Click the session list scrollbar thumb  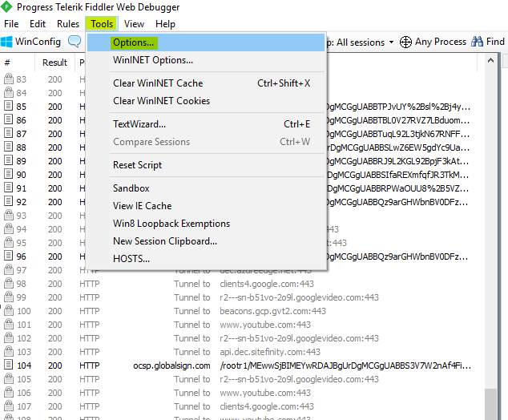coord(490,403)
